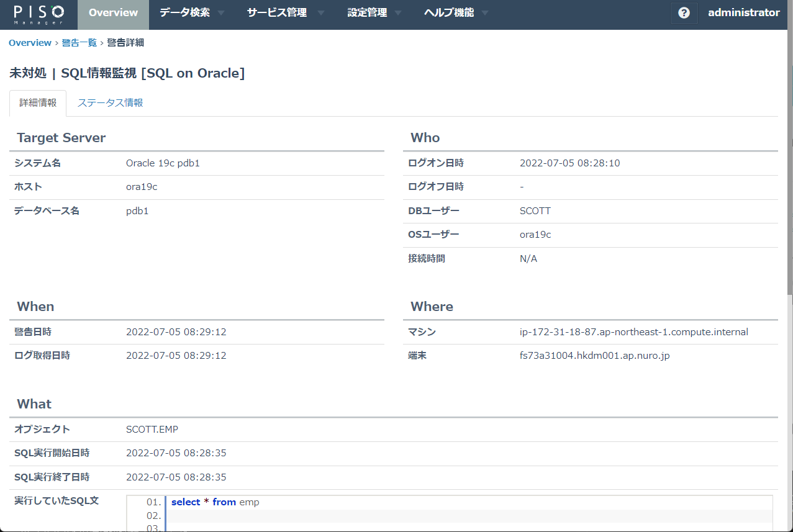Click the host value ora19c
The width and height of the screenshot is (793, 532).
coord(142,187)
